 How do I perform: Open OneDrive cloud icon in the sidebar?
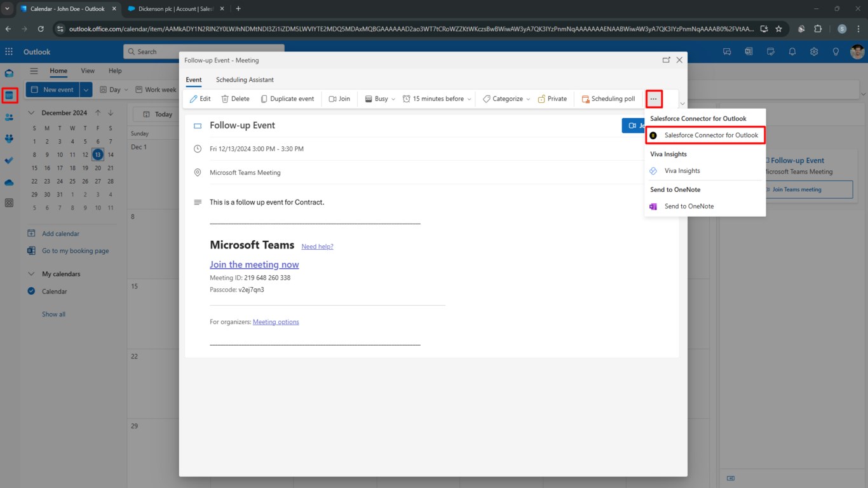tap(9, 182)
